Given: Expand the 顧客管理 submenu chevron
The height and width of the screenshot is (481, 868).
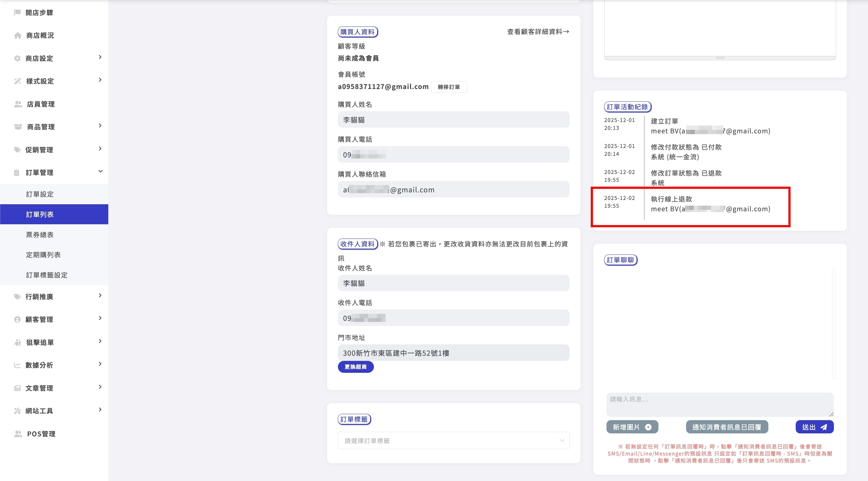Looking at the screenshot, I should pyautogui.click(x=100, y=318).
